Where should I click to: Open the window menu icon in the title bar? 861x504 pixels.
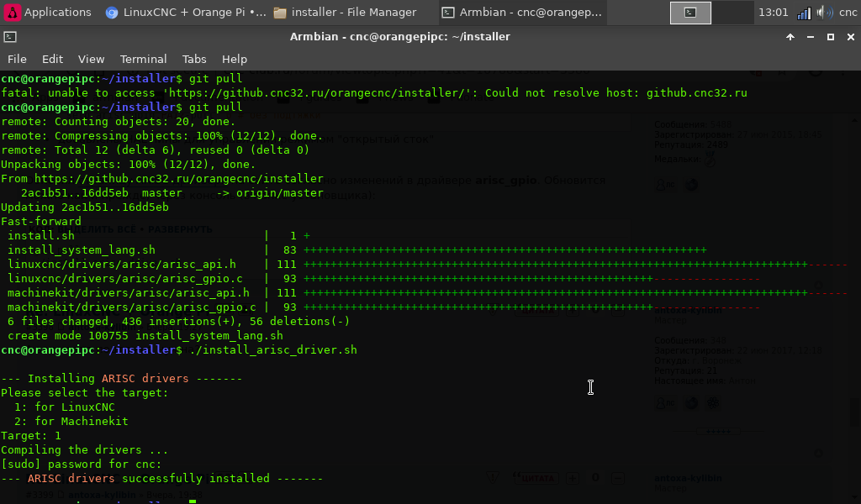tap(9, 37)
